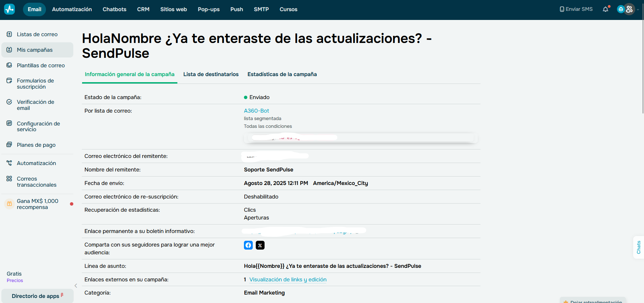Click the Configuración de servicio icon
Viewport: 644px width, 303px height.
point(9,123)
